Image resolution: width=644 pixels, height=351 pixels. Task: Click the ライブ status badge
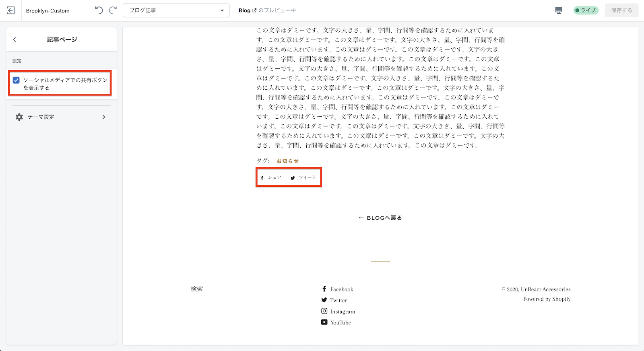tap(586, 10)
